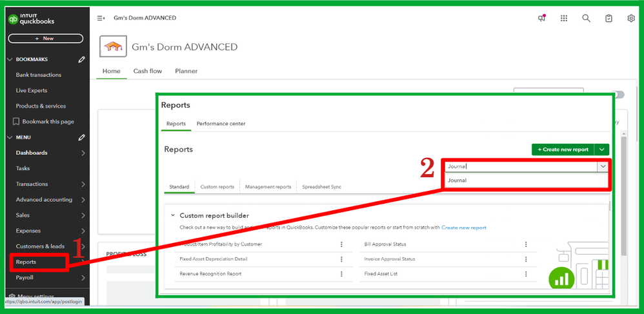Open the Create new report dropdown arrow

[602, 150]
